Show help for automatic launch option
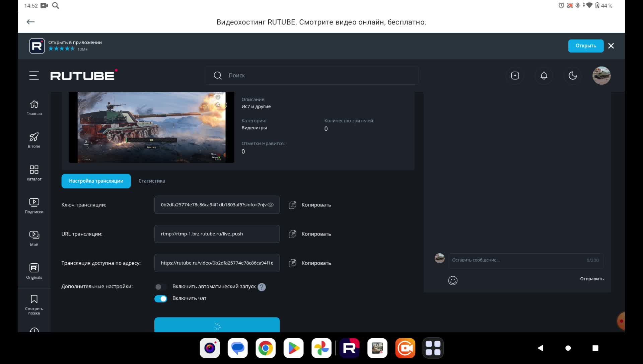Image resolution: width=643 pixels, height=364 pixels. (262, 287)
